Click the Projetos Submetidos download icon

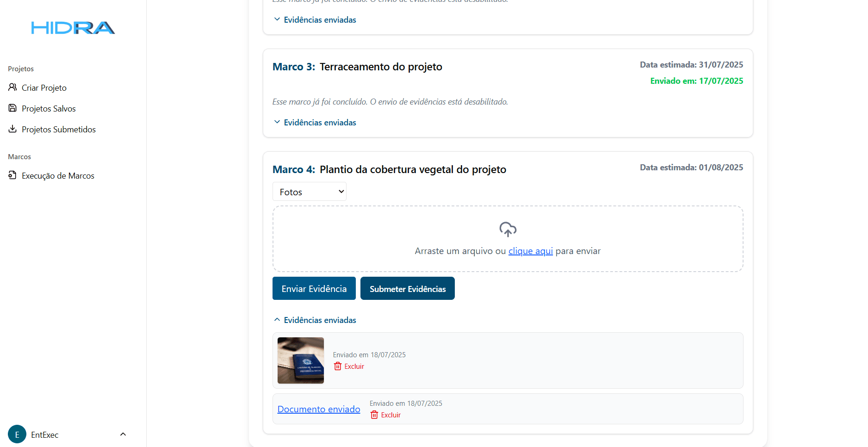(12, 129)
